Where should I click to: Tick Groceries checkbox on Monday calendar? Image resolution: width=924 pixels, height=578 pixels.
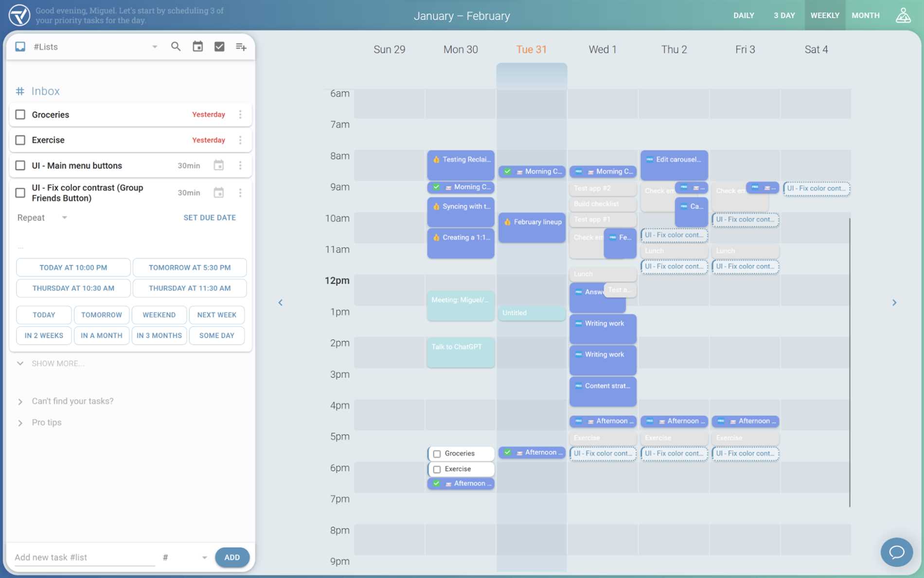(x=437, y=453)
